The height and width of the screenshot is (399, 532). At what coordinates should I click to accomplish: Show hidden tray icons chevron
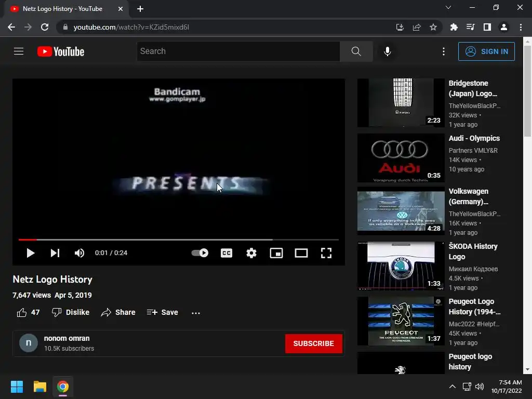click(453, 387)
